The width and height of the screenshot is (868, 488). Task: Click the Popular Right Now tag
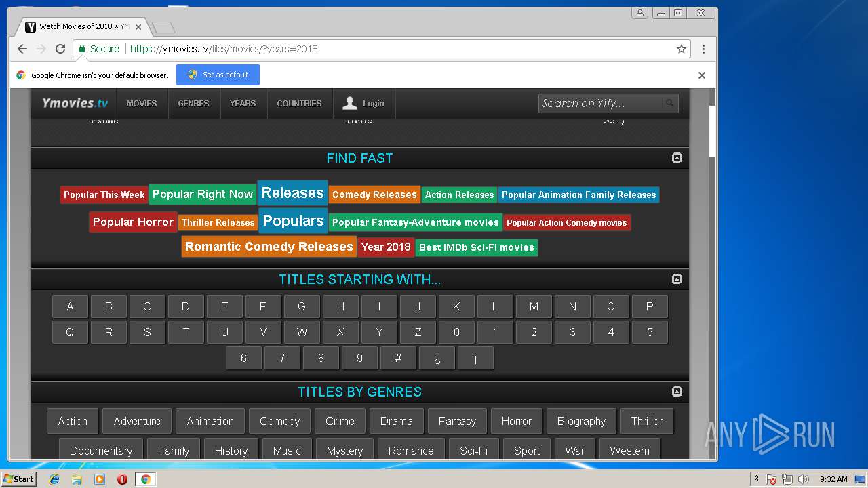click(x=203, y=194)
